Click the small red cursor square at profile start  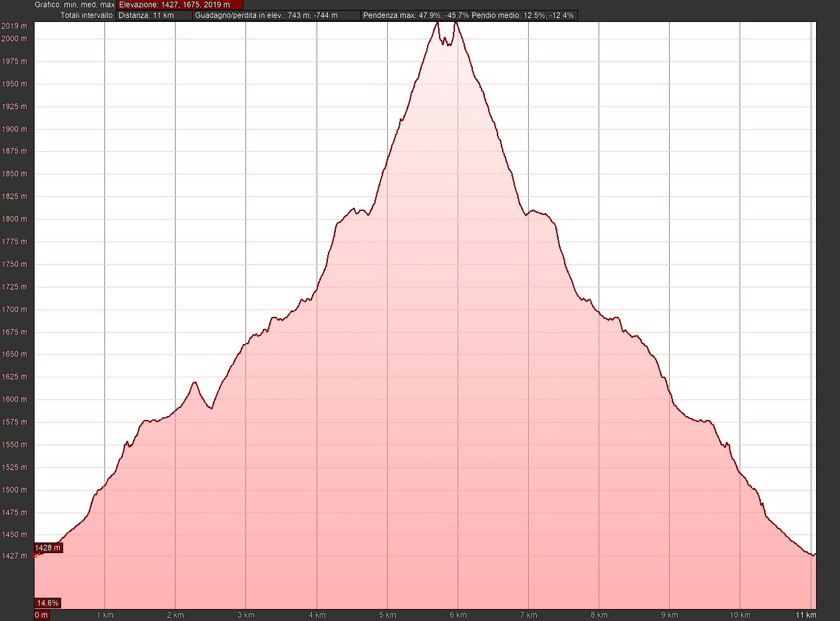point(35,554)
